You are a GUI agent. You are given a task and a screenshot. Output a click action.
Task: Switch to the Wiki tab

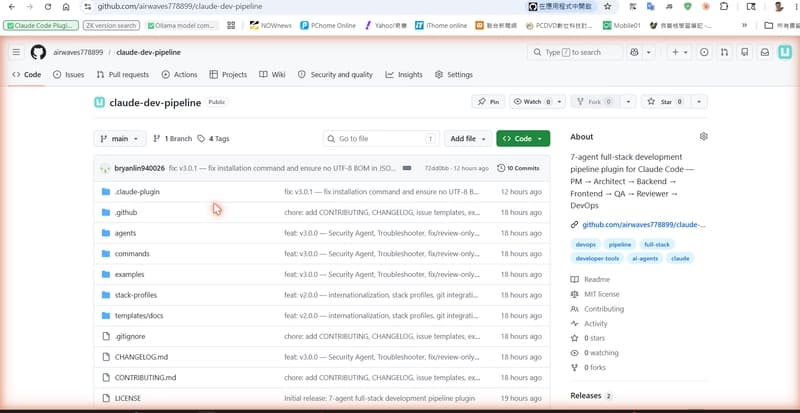(x=272, y=75)
